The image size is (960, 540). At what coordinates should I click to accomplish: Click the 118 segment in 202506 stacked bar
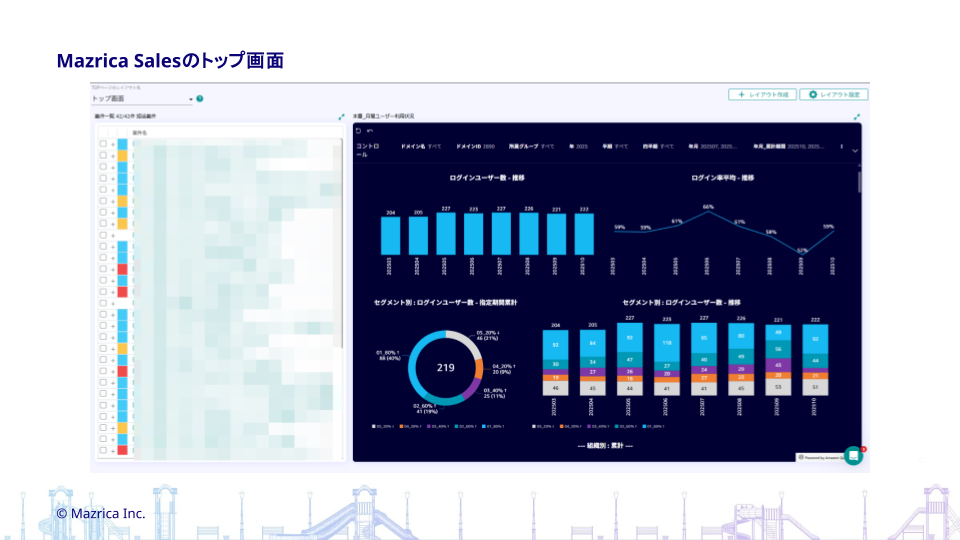tap(667, 343)
